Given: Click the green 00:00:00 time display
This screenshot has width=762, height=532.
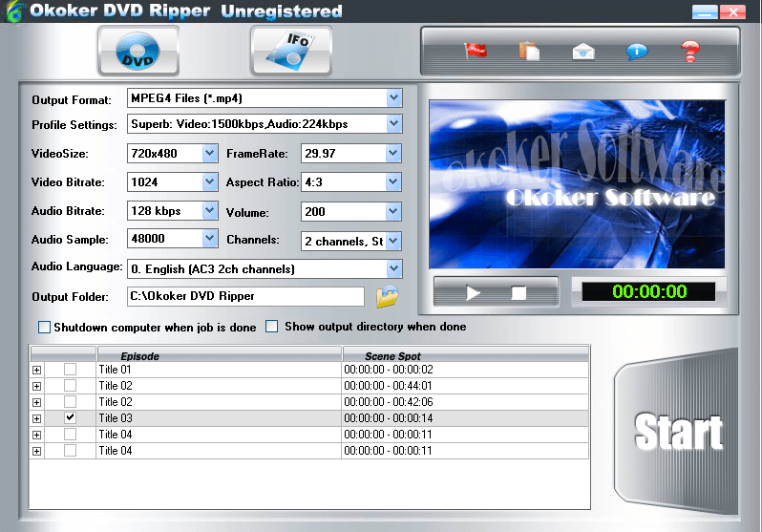Looking at the screenshot, I should click(x=648, y=291).
